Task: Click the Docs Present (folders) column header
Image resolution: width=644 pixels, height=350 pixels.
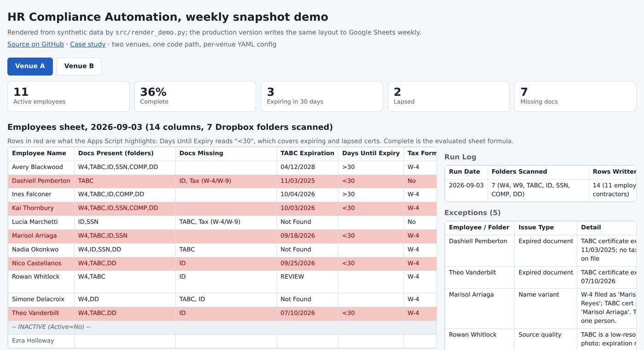Action: pos(125,154)
